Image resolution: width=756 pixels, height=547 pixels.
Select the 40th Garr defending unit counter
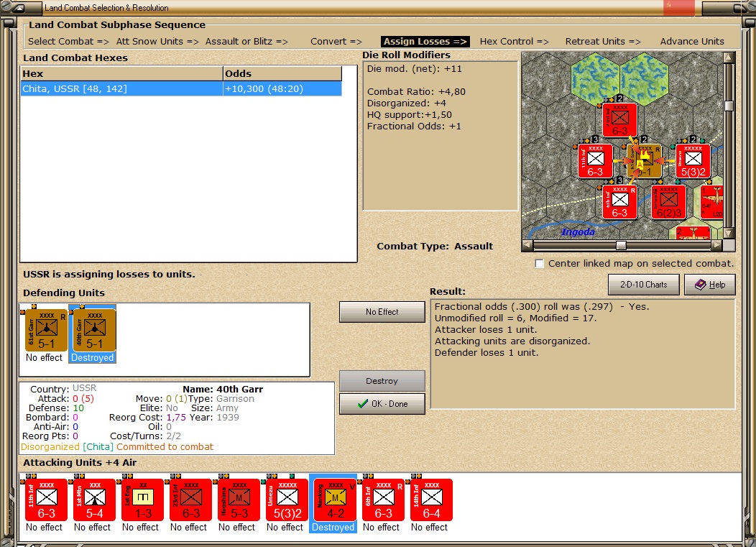click(94, 330)
